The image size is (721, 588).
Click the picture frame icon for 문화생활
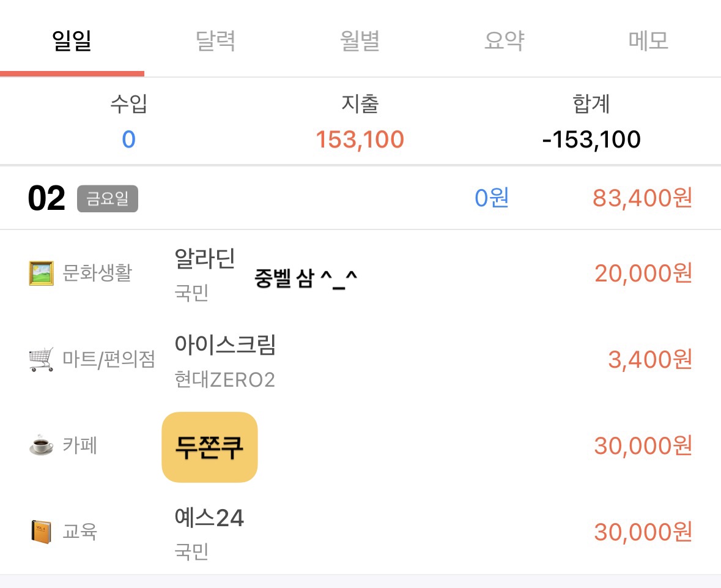[x=42, y=273]
